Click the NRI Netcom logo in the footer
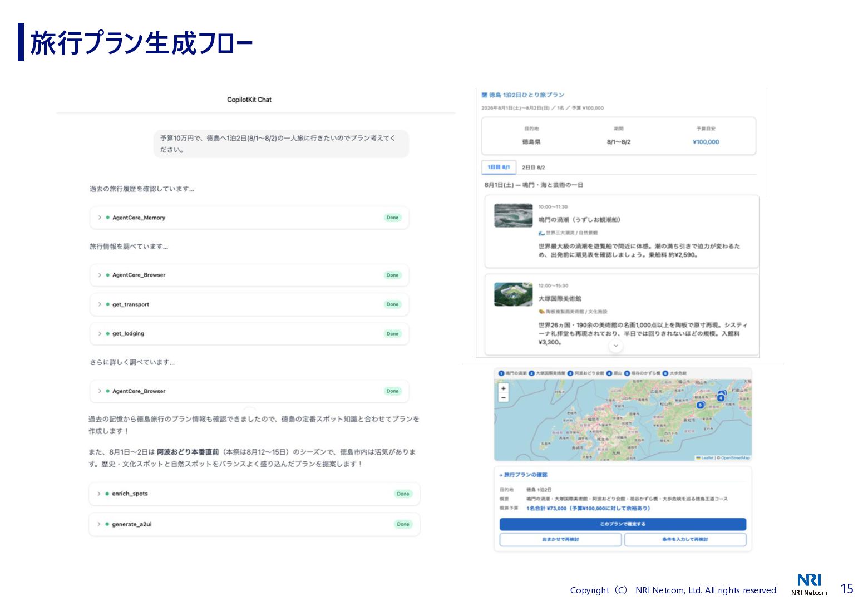Viewport: 868px width, 601px height. (809, 584)
